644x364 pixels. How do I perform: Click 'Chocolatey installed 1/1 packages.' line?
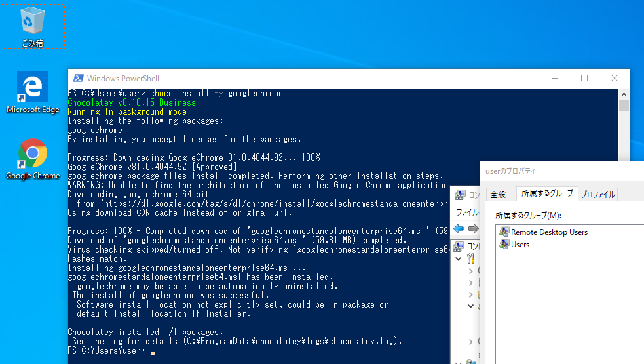coord(145,332)
